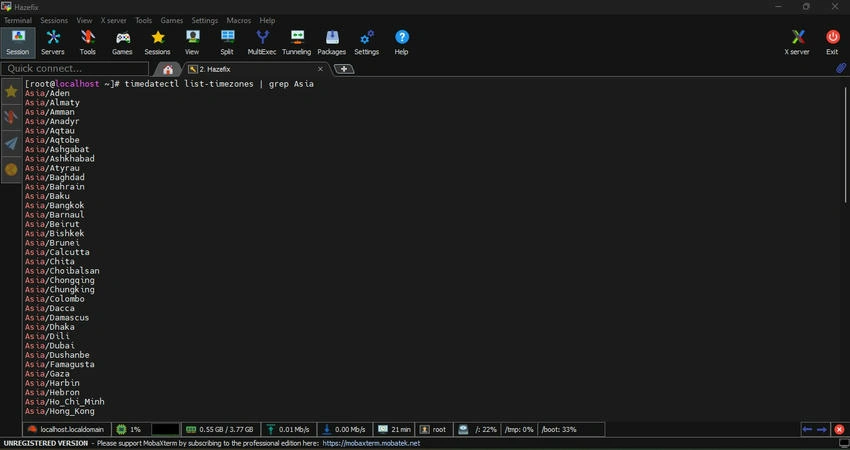Screen dimensions: 850x450
Task: Click the download speed 0.00 Mb/s indicator
Action: tap(344, 429)
